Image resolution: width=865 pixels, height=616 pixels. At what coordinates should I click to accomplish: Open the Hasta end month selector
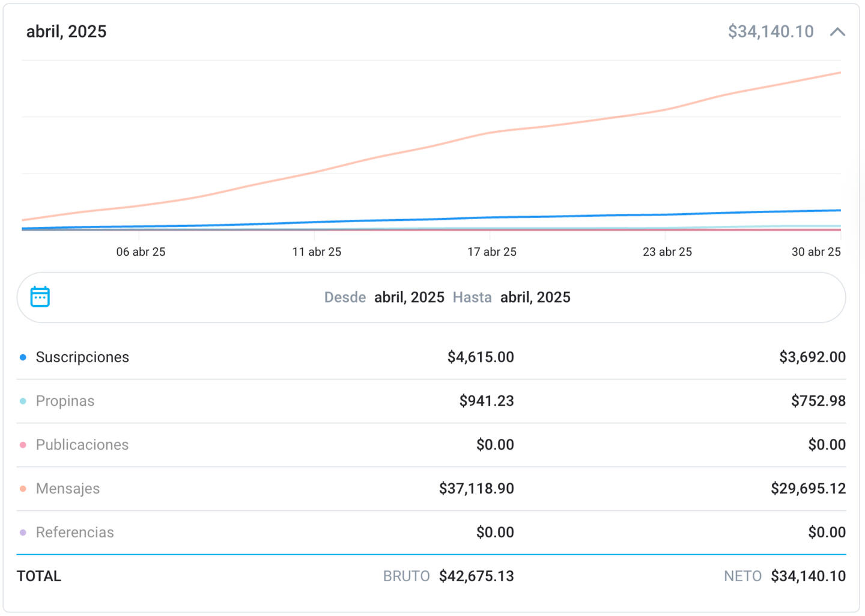535,297
